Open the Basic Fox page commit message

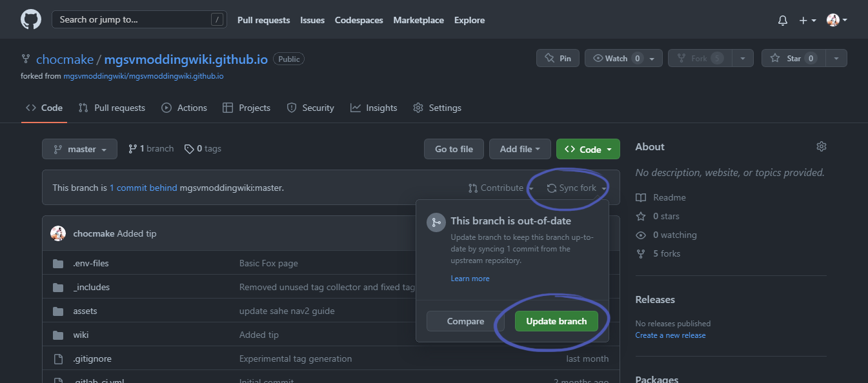[x=268, y=263]
